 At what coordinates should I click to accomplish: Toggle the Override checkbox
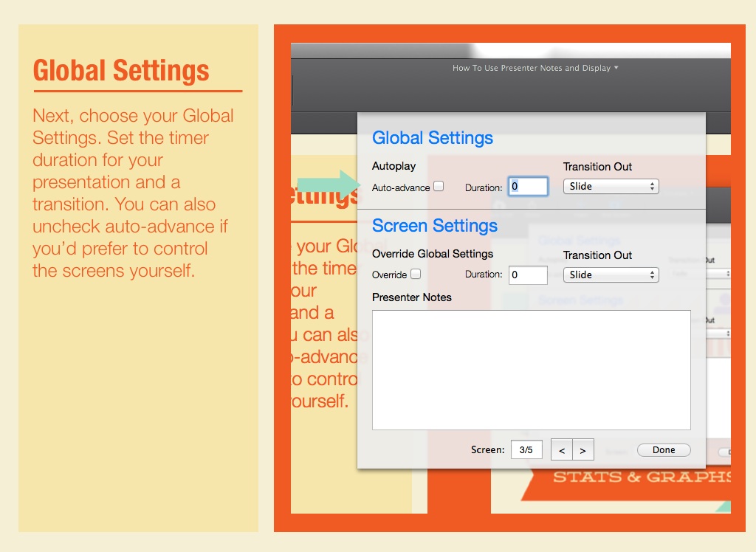click(x=416, y=275)
